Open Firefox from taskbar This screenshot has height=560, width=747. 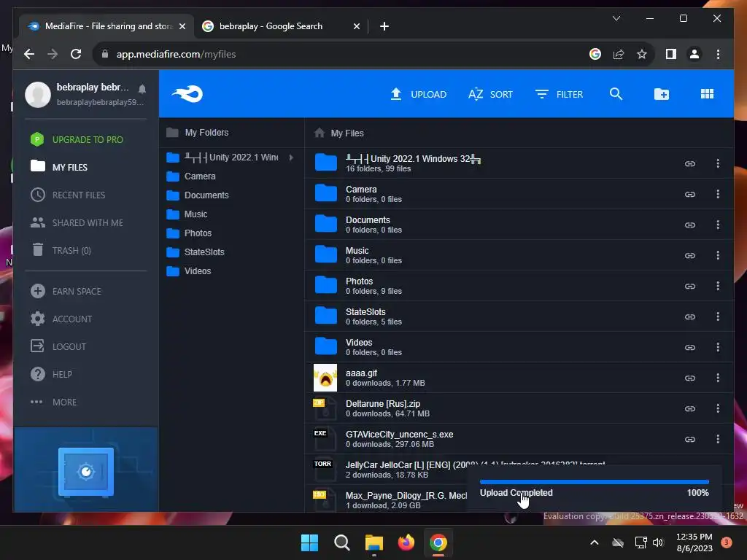pos(406,542)
